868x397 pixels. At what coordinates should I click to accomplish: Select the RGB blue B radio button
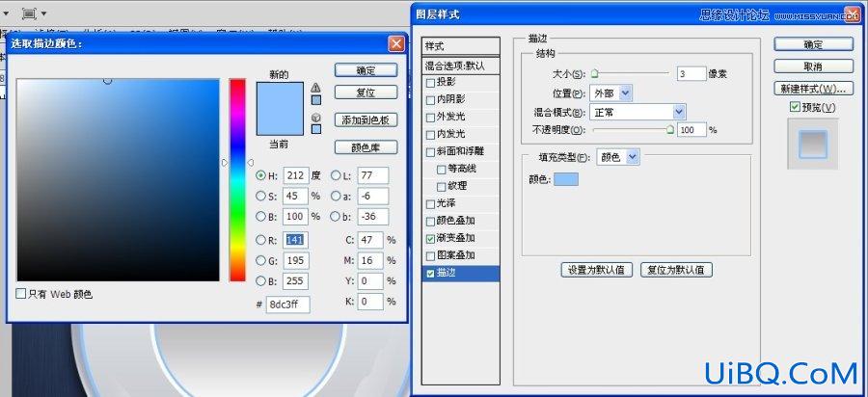pyautogui.click(x=260, y=280)
